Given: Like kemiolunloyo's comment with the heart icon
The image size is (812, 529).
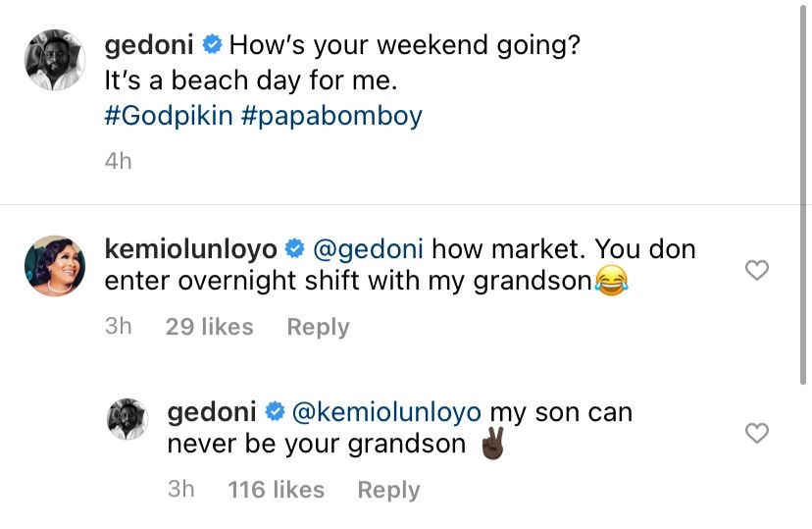Looking at the screenshot, I should (x=757, y=270).
